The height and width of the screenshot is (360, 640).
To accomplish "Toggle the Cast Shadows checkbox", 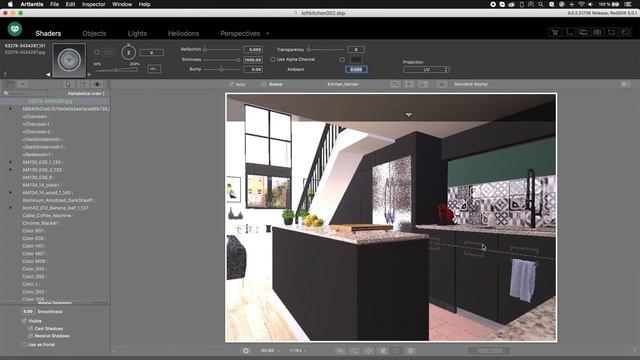I will (30, 329).
